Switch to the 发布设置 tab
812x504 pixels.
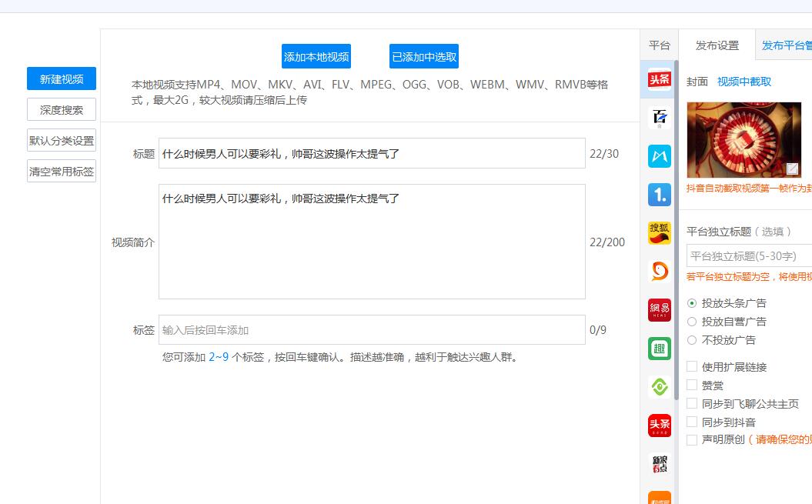point(717,45)
